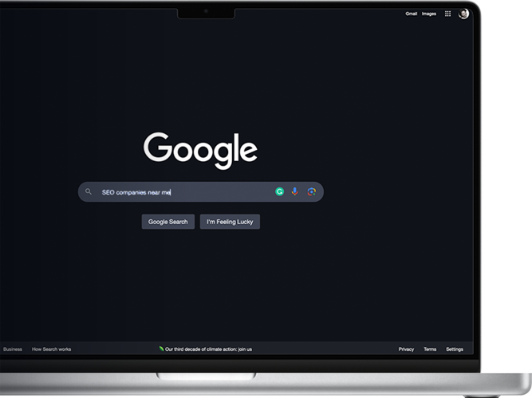Open the Terms footer link
The height and width of the screenshot is (398, 532).
(430, 349)
